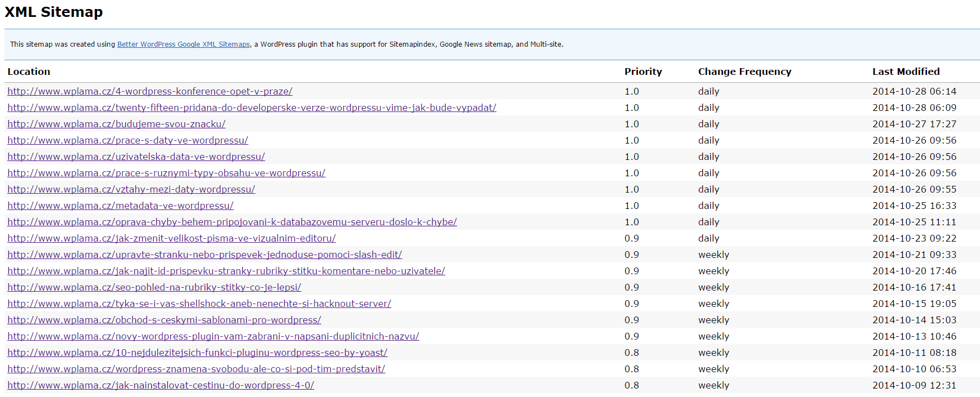Open the tyka-se-i-vas-shellshock link
This screenshot has height=397, width=980.
(x=199, y=304)
